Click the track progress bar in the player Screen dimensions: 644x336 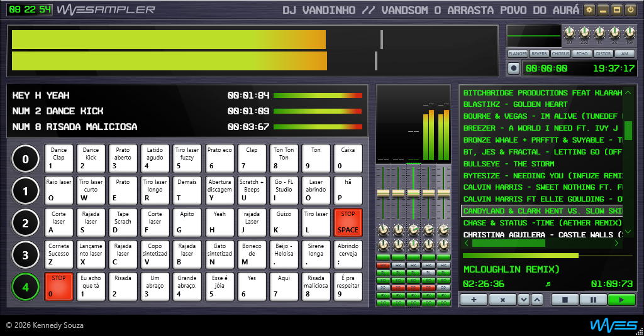pyautogui.click(x=541, y=256)
